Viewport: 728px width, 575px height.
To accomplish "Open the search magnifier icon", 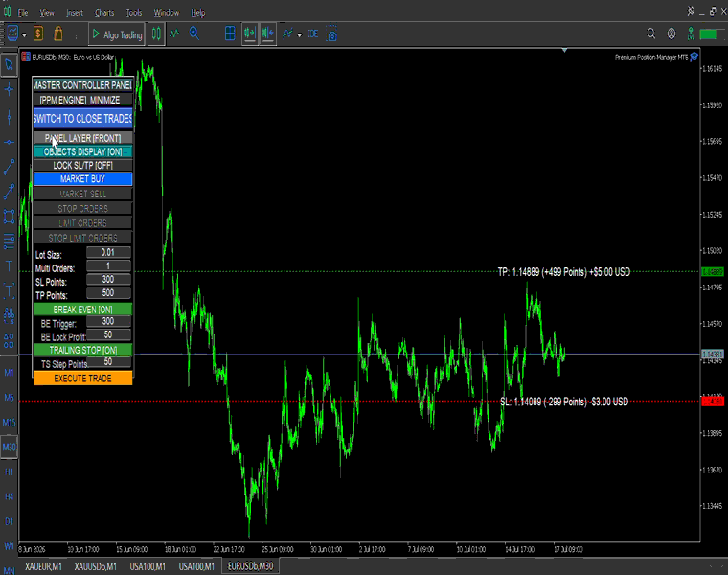I will [x=651, y=34].
